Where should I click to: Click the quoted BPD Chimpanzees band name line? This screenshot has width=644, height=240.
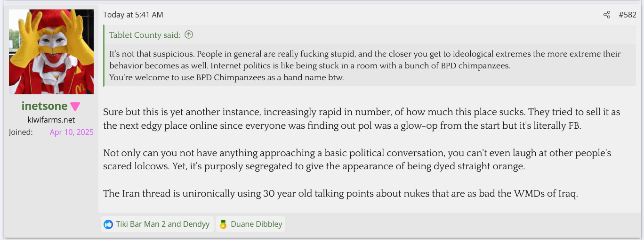(226, 78)
